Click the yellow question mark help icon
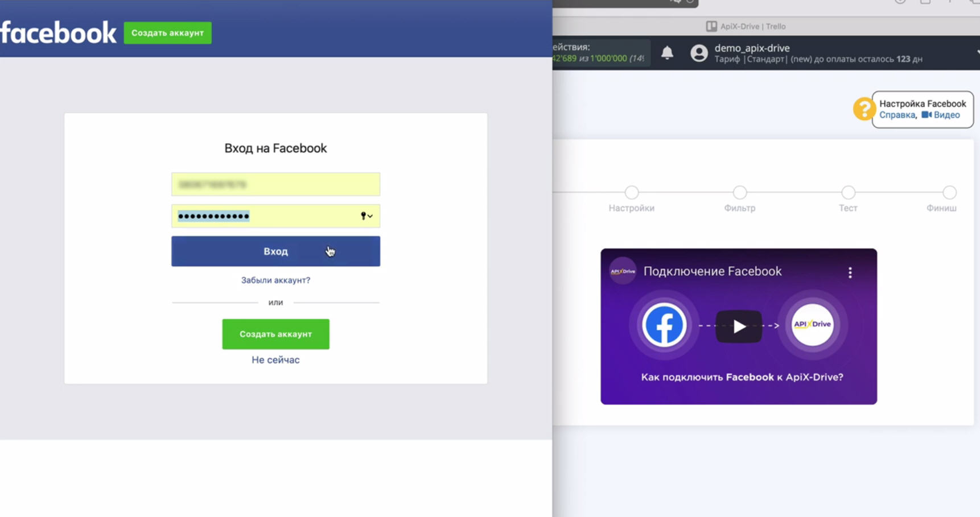This screenshot has height=517, width=980. pyautogui.click(x=863, y=109)
